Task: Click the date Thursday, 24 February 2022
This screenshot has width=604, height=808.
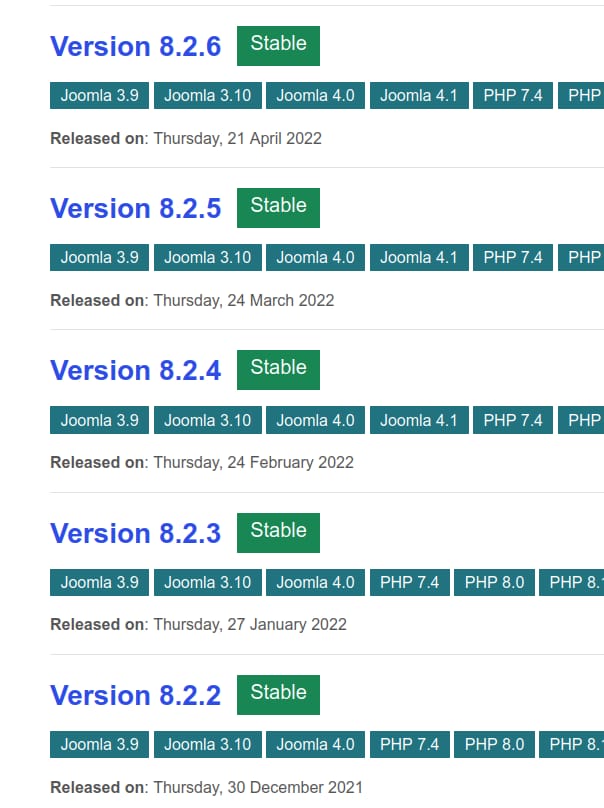Action: click(254, 462)
